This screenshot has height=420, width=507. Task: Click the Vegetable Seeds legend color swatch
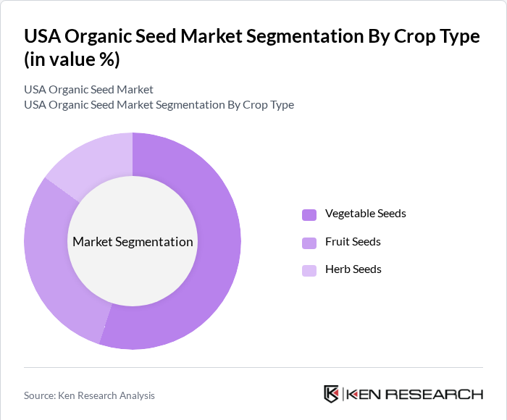pos(309,214)
